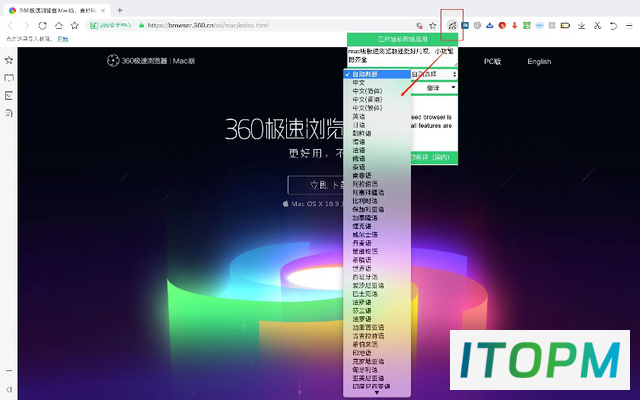The height and width of the screenshot is (400, 640).
Task: Click the translate extension icon in toolbar
Action: pyautogui.click(x=452, y=26)
